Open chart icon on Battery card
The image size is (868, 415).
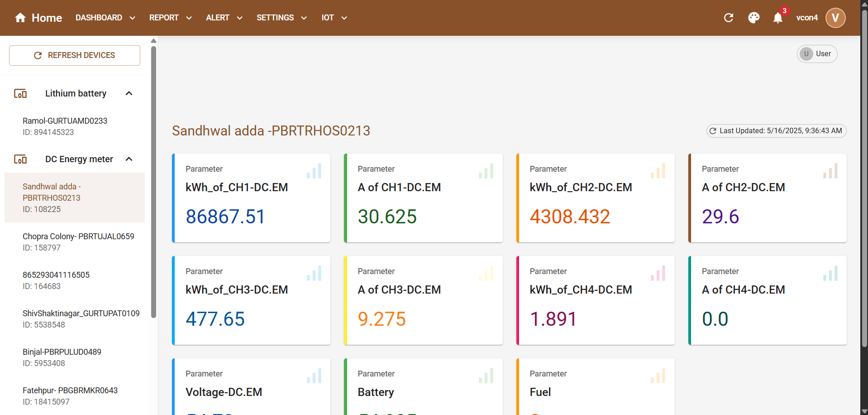(x=486, y=376)
